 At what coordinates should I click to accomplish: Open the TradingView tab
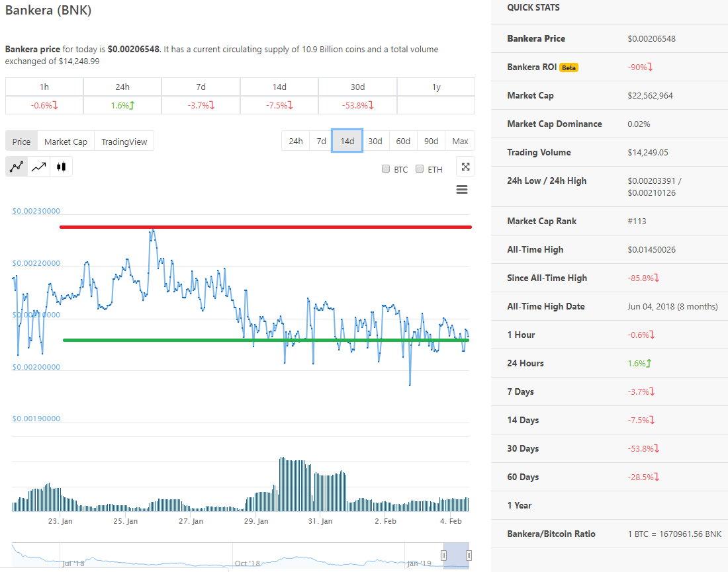coord(124,142)
